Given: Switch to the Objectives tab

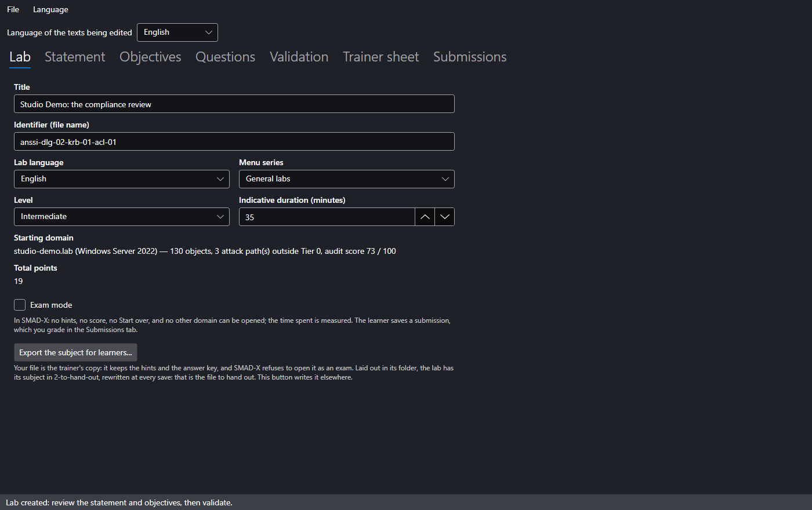Looking at the screenshot, I should coord(150,57).
